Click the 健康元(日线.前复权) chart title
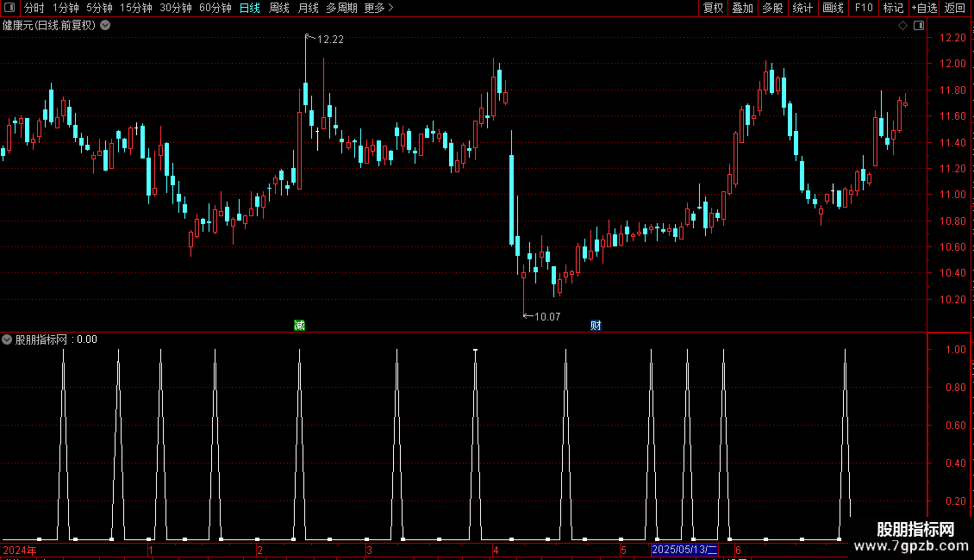This screenshot has width=974, height=560. tap(49, 26)
